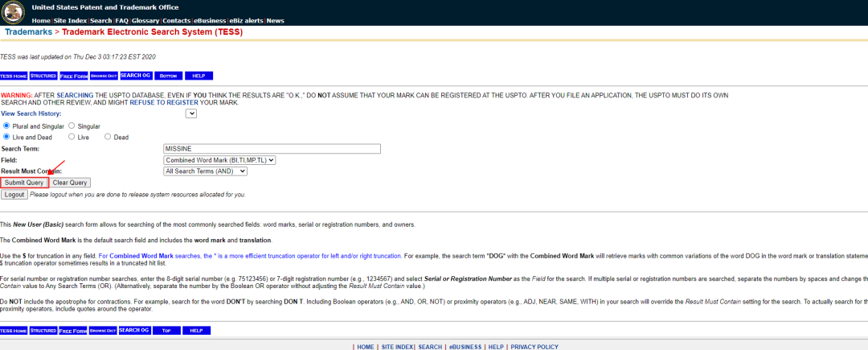Select the Dead radio button
This screenshot has height=350, width=868.
coord(108,138)
